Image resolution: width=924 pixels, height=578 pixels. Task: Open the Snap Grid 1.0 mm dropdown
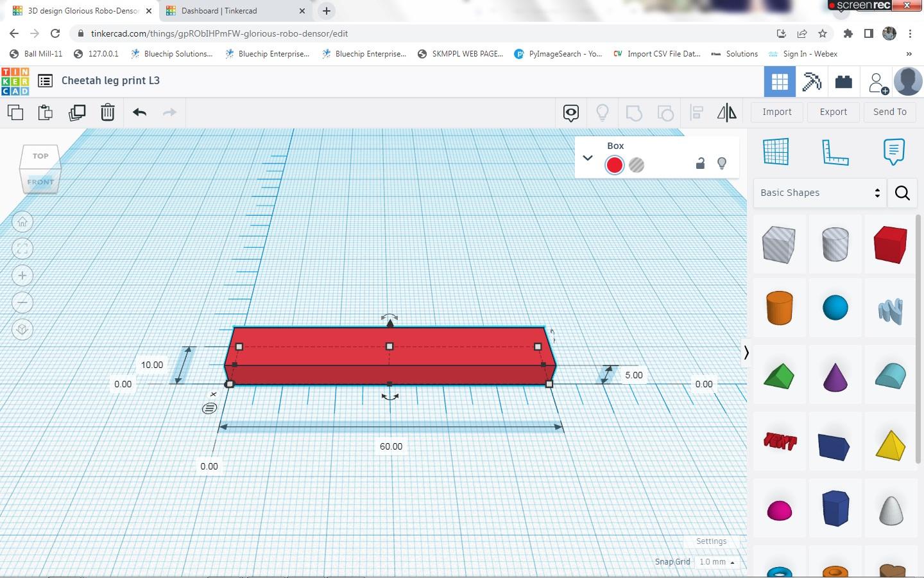click(x=717, y=562)
